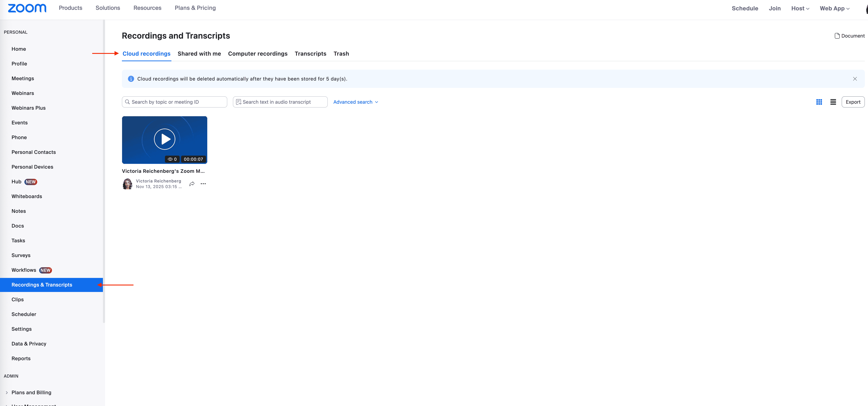The width and height of the screenshot is (868, 406).
Task: Click the blue info icon in banner
Action: click(x=131, y=79)
